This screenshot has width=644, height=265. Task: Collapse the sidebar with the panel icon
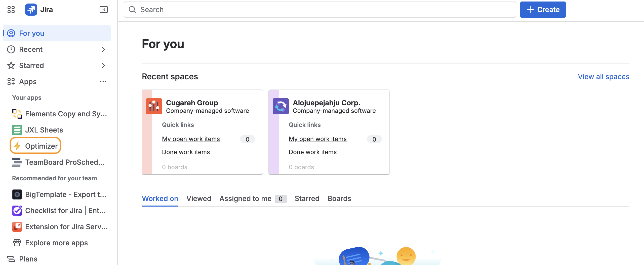click(103, 10)
